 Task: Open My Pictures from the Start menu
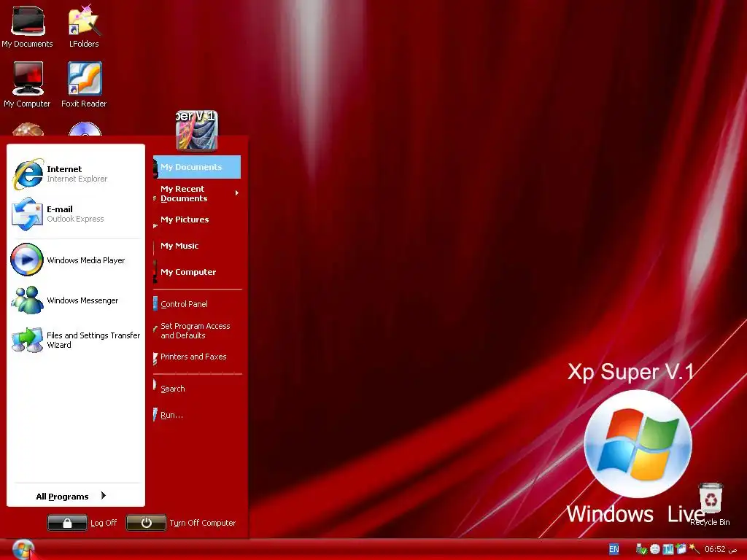[197, 219]
